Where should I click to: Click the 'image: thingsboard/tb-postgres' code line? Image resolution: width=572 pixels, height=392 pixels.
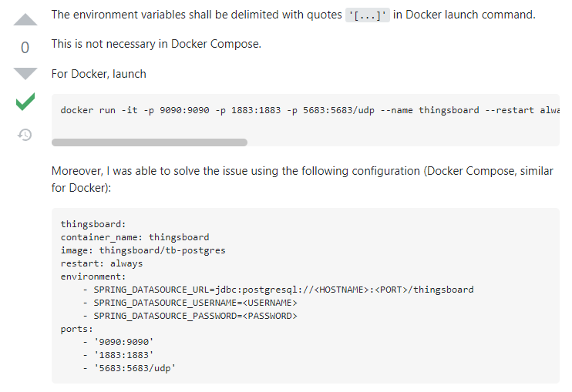(x=143, y=250)
